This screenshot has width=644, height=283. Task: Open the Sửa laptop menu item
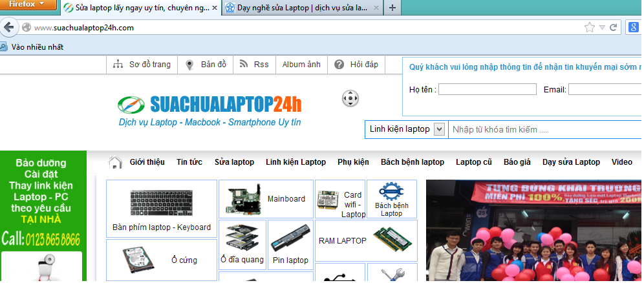coord(234,162)
